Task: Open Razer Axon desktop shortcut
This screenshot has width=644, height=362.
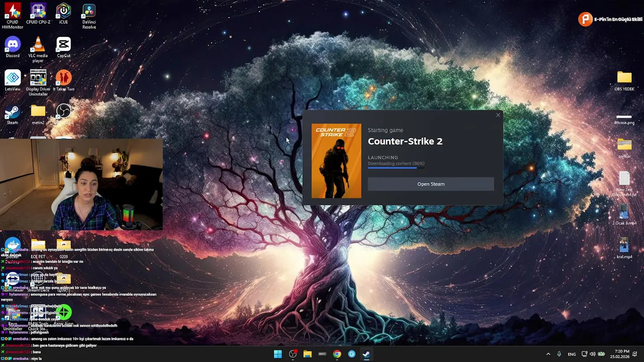Action: (63, 315)
